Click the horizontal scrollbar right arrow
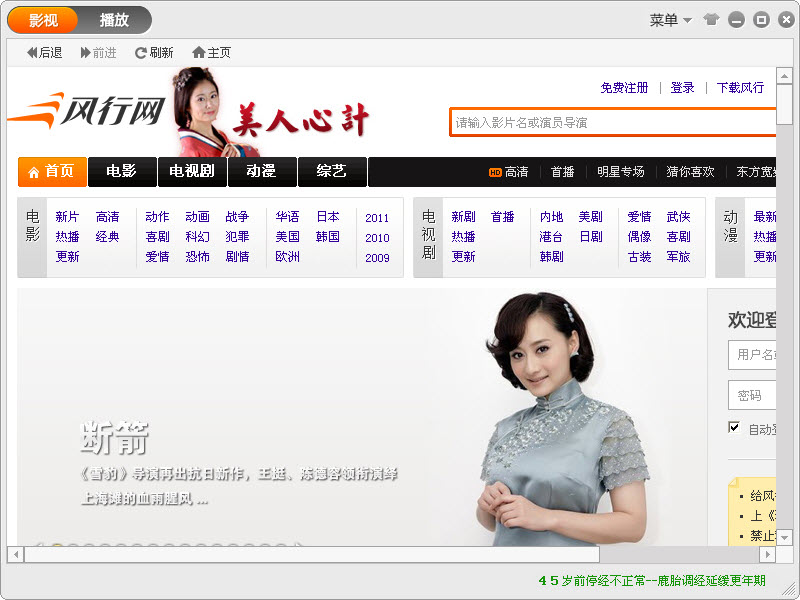The height and width of the screenshot is (600, 800). (x=767, y=554)
